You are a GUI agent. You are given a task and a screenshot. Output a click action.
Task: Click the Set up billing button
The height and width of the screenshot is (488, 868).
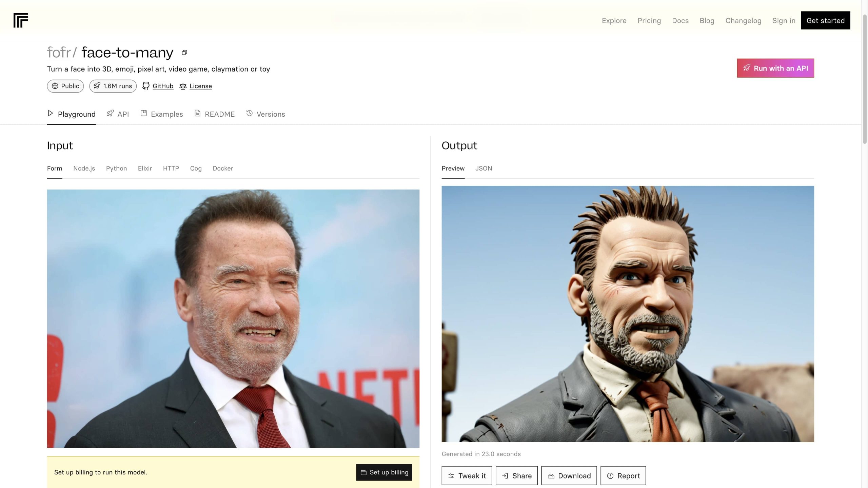(x=384, y=472)
